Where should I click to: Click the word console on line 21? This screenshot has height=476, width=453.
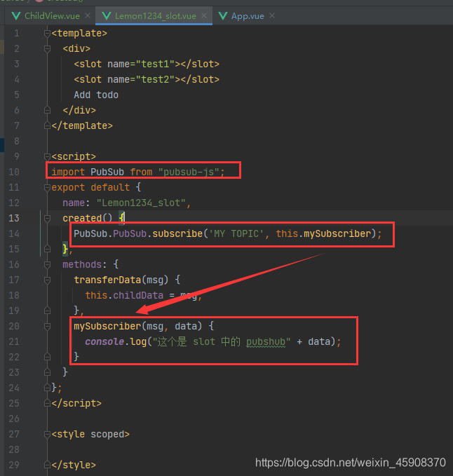point(104,342)
